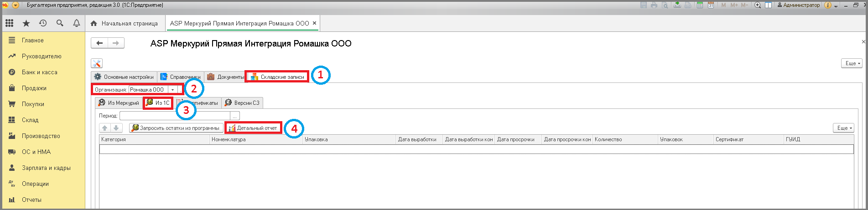Expand the arrow next to info icon
This screenshot has height=210, width=868.
[x=836, y=6]
